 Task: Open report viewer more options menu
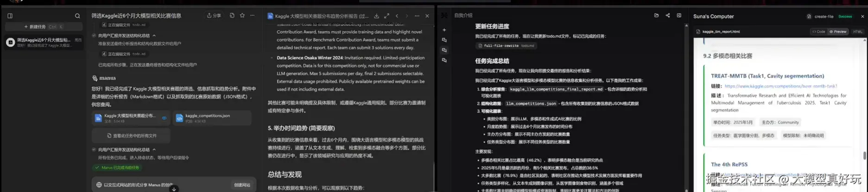tap(417, 16)
